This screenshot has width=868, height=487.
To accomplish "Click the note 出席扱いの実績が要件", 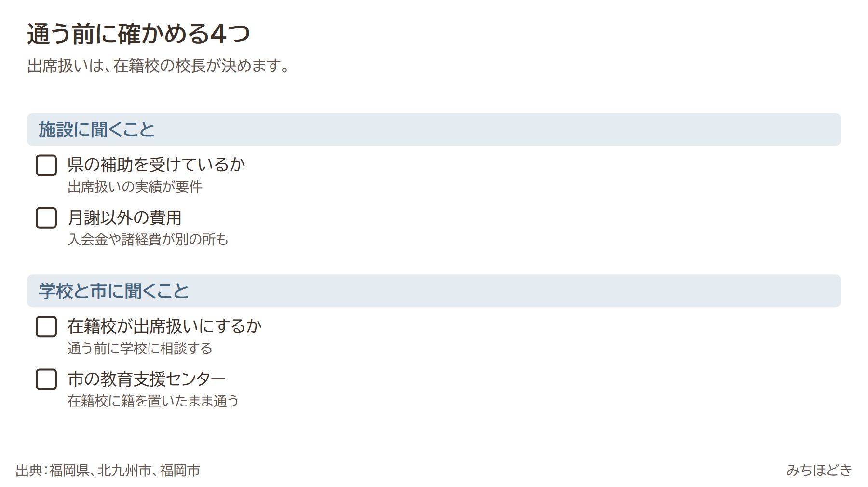I will click(135, 187).
